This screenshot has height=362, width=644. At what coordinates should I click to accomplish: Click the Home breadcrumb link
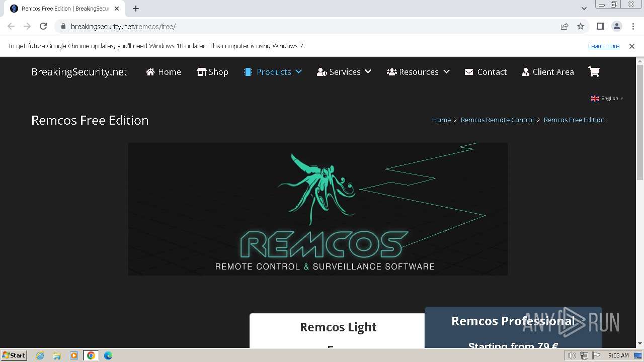[x=441, y=120]
